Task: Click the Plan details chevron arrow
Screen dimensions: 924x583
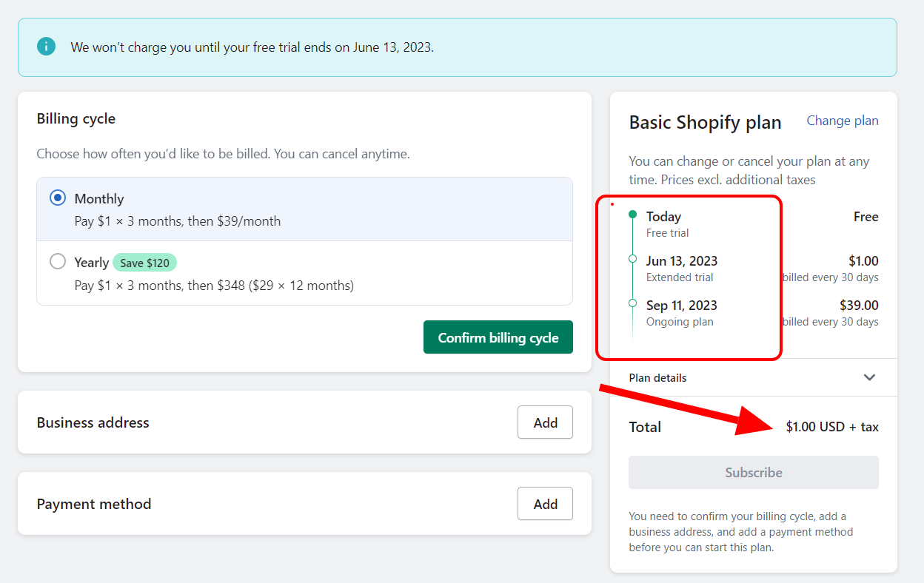Action: coord(870,377)
